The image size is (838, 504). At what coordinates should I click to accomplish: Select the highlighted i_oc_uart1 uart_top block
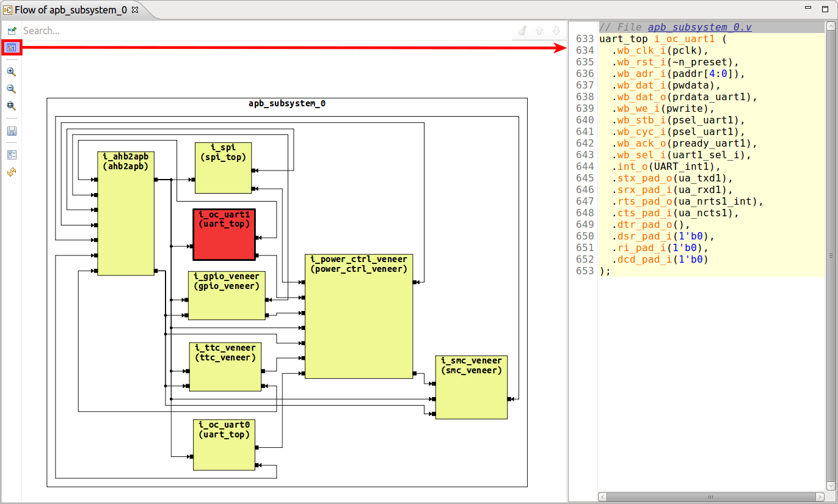tap(224, 234)
